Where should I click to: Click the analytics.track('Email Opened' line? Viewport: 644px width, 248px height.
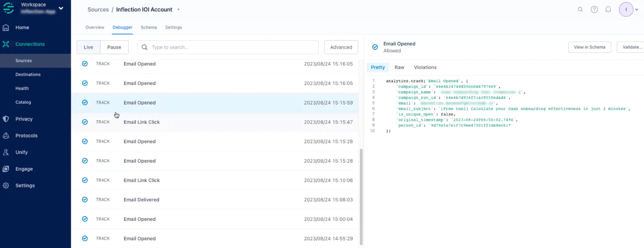(427, 81)
